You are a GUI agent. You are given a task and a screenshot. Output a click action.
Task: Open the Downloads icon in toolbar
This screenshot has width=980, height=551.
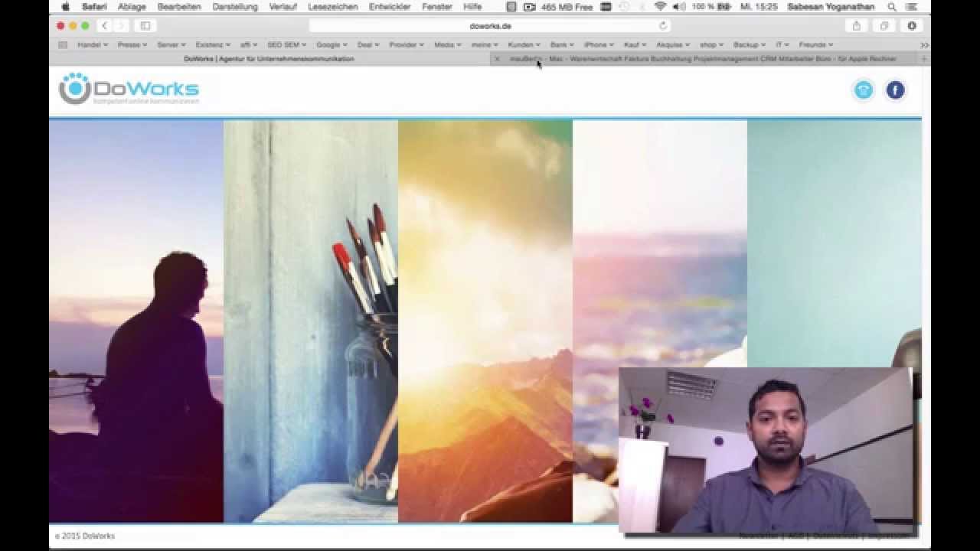(911, 25)
